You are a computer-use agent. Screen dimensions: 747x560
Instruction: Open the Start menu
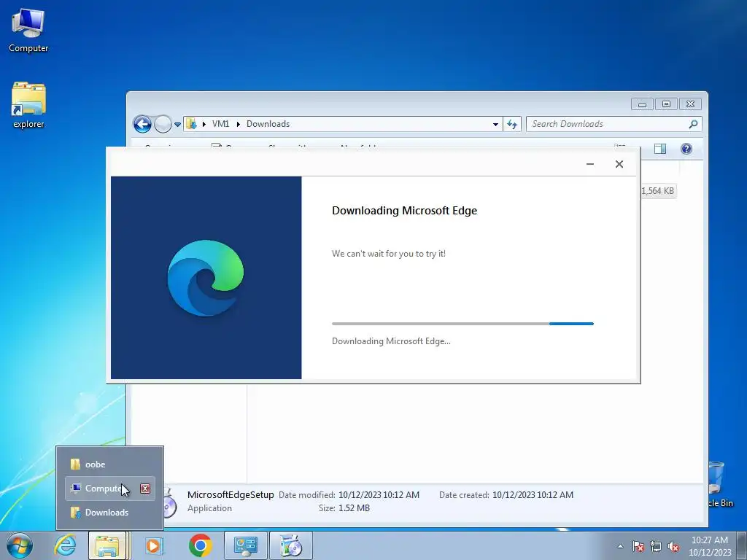coord(20,545)
